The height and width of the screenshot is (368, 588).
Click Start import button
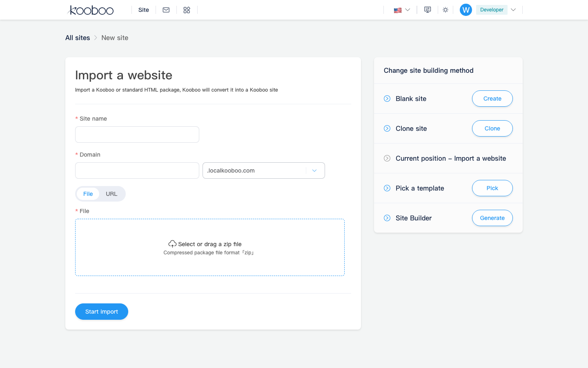coord(102,312)
